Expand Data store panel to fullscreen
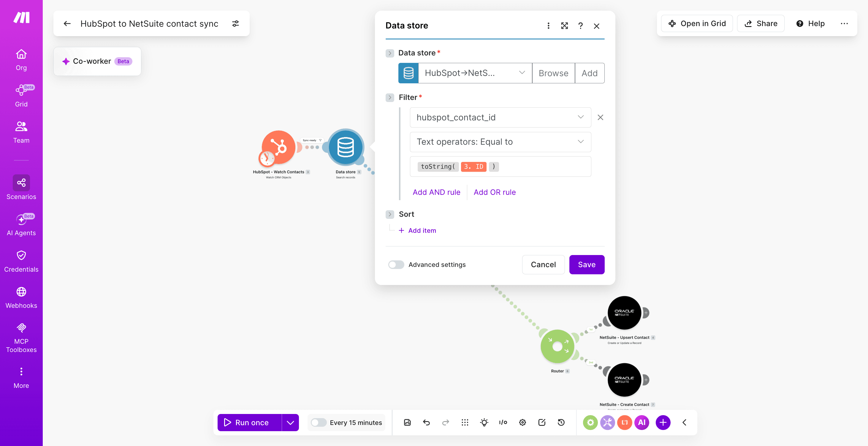Viewport: 868px width, 446px height. (564, 26)
